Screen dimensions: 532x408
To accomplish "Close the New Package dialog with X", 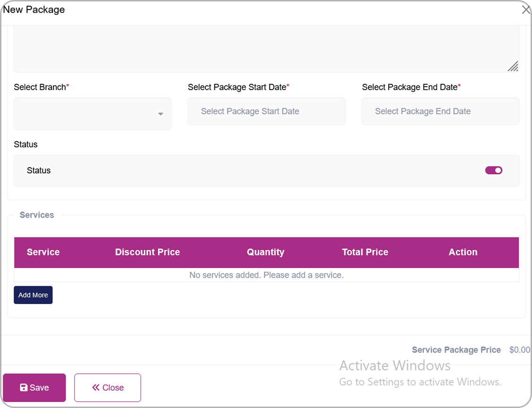I will coord(525,10).
